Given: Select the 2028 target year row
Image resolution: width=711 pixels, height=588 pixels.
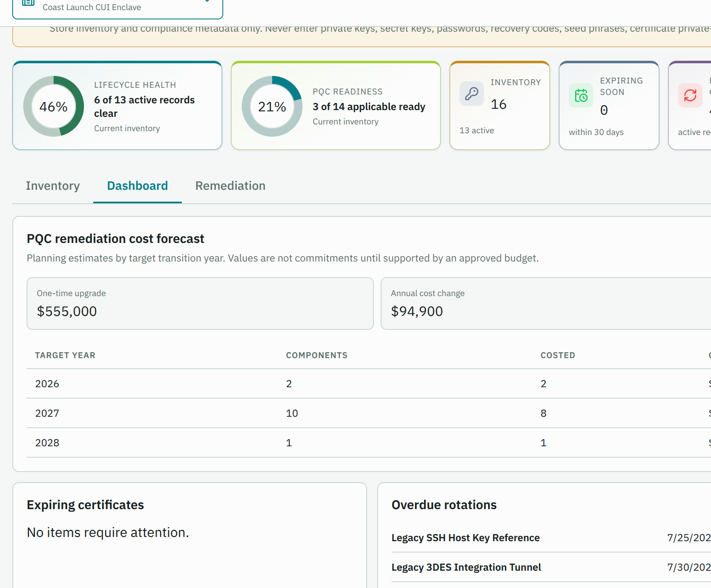Looking at the screenshot, I should pos(369,442).
